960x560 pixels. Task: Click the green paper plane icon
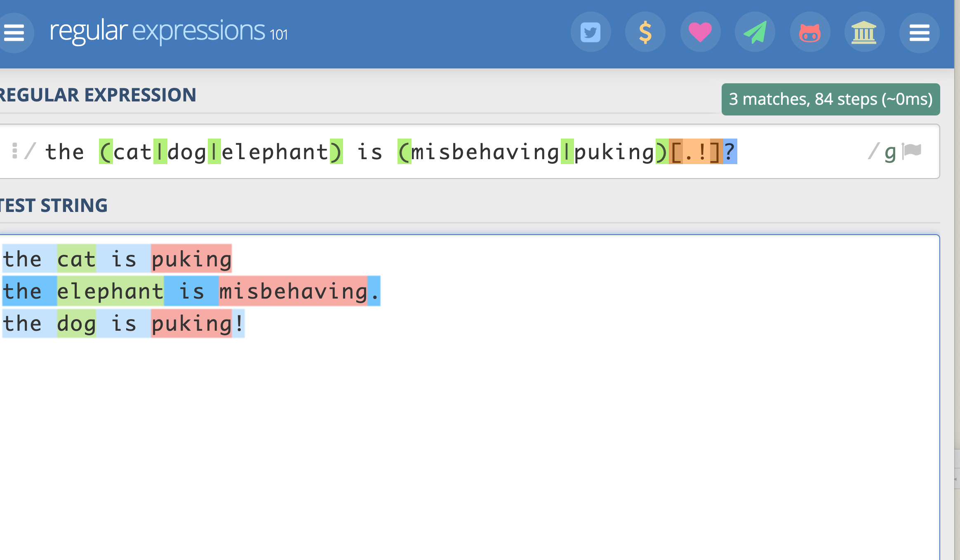point(755,33)
